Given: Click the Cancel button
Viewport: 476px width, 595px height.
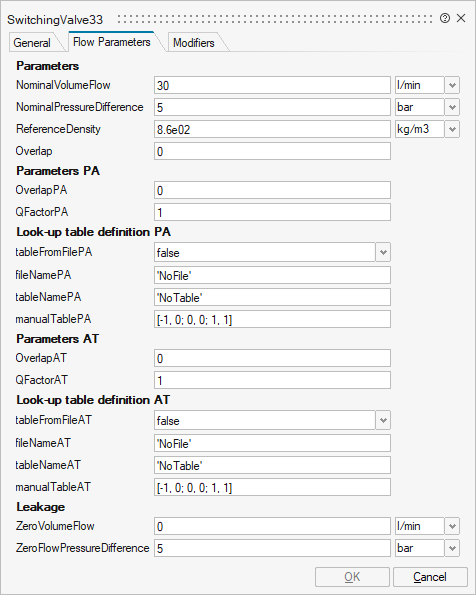Looking at the screenshot, I should (430, 577).
